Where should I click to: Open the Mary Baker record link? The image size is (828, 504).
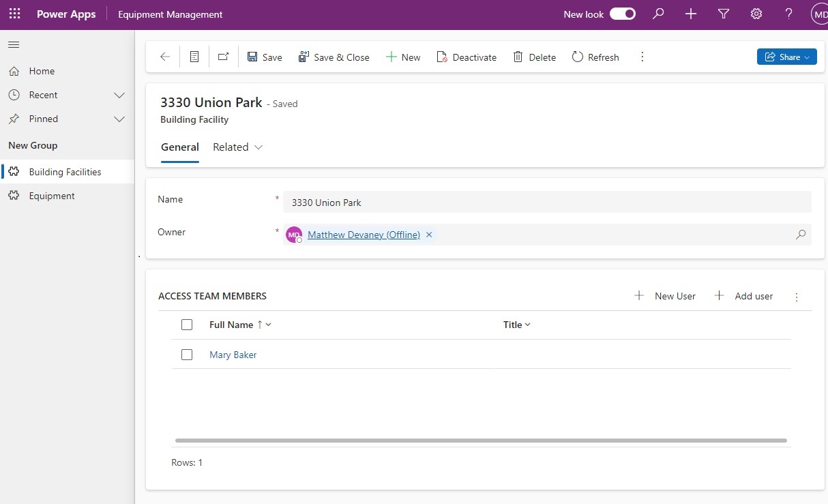tap(233, 355)
